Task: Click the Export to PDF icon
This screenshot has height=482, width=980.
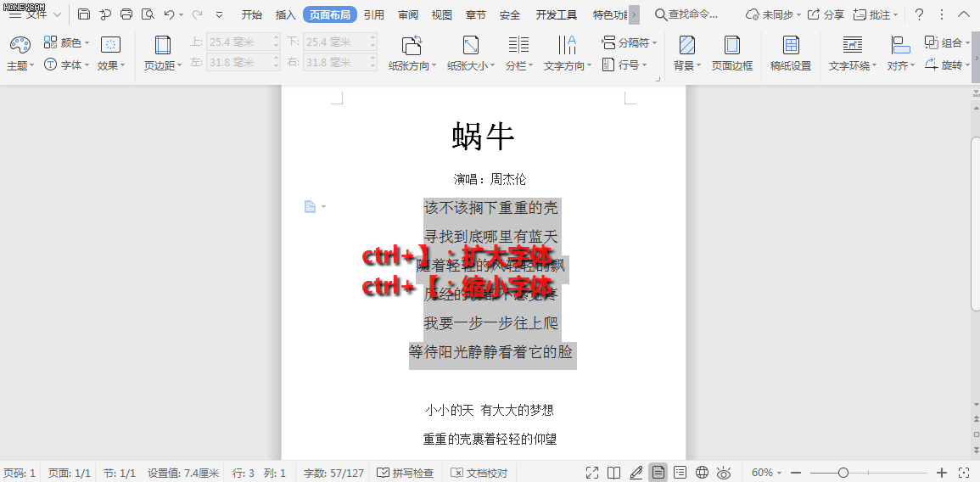Action: [x=105, y=14]
